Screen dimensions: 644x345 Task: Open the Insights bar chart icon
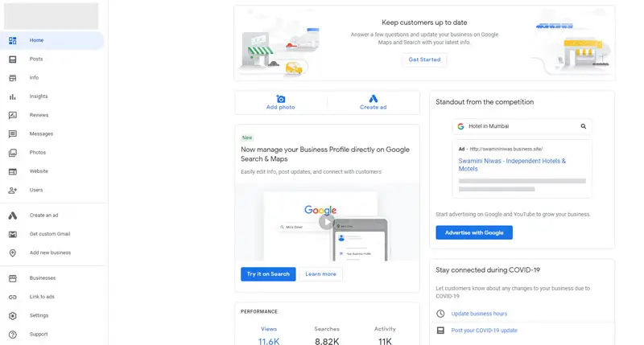[x=13, y=97]
